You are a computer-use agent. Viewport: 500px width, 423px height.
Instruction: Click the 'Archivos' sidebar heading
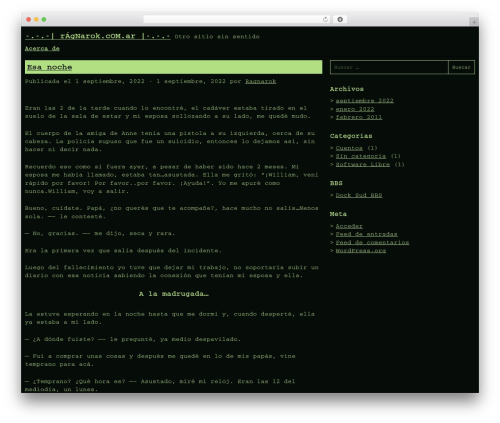tap(347, 89)
